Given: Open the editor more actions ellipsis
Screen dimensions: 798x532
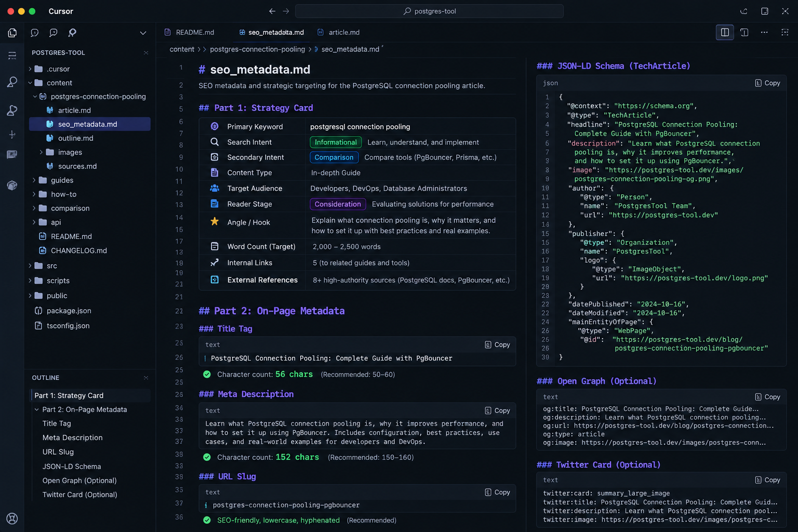Looking at the screenshot, I should click(764, 32).
